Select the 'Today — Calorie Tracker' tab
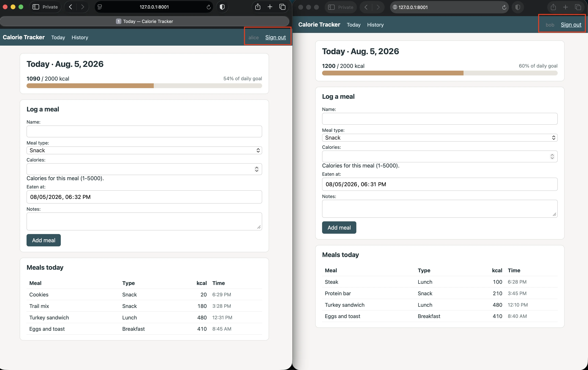Screen dimensions: 588x370 (144, 21)
